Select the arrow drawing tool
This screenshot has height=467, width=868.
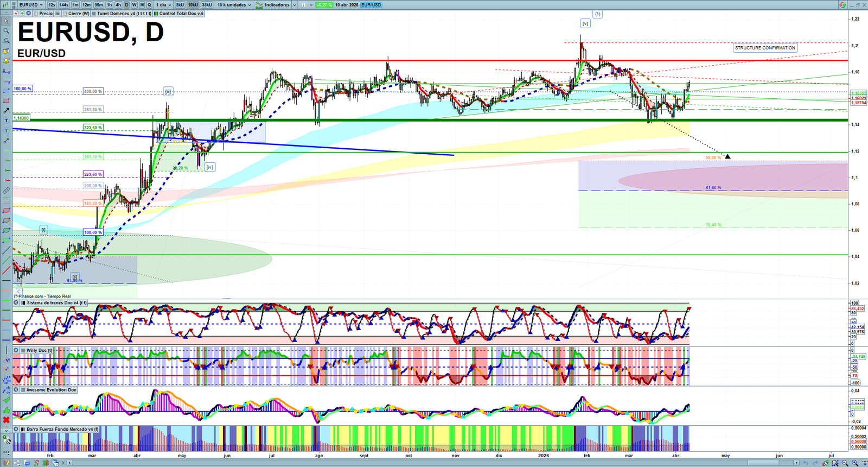click(6, 111)
